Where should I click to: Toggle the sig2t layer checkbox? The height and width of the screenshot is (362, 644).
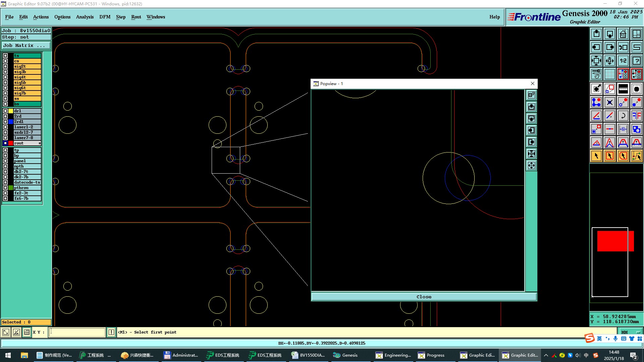[5, 66]
